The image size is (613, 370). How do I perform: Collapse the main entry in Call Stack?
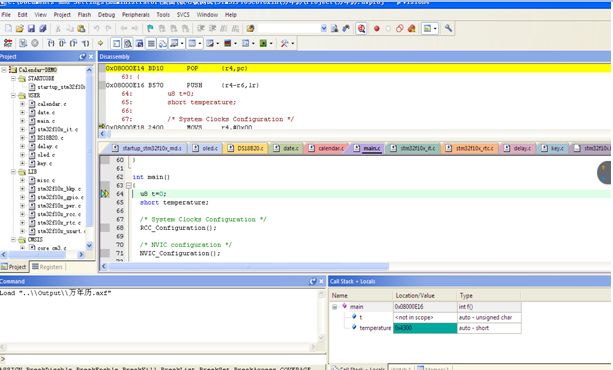[x=335, y=307]
